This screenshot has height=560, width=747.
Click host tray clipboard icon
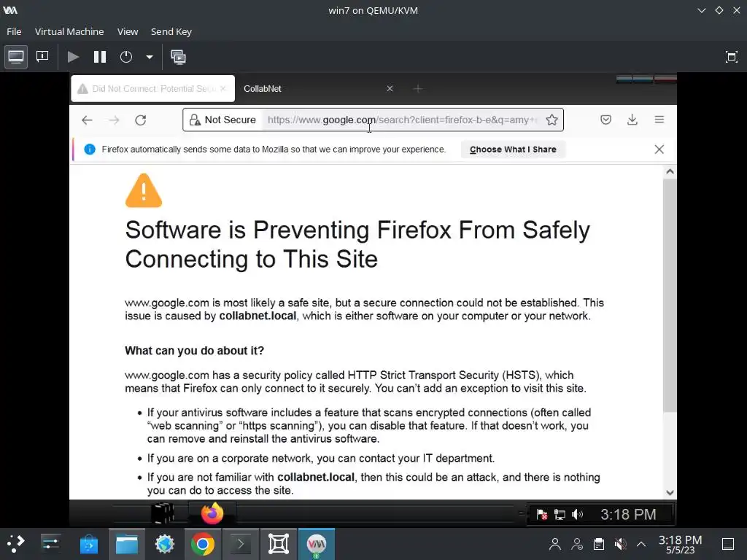599,544
